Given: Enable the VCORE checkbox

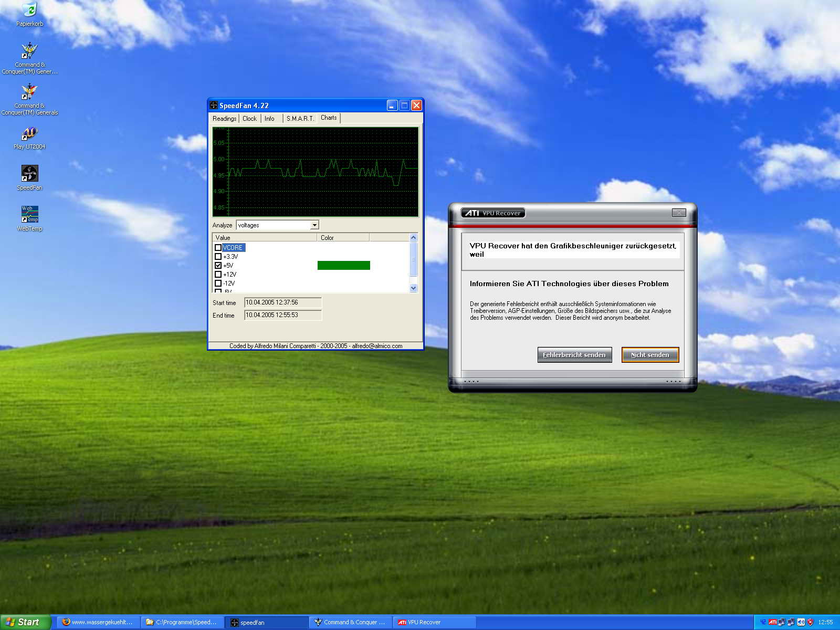Looking at the screenshot, I should [x=218, y=248].
